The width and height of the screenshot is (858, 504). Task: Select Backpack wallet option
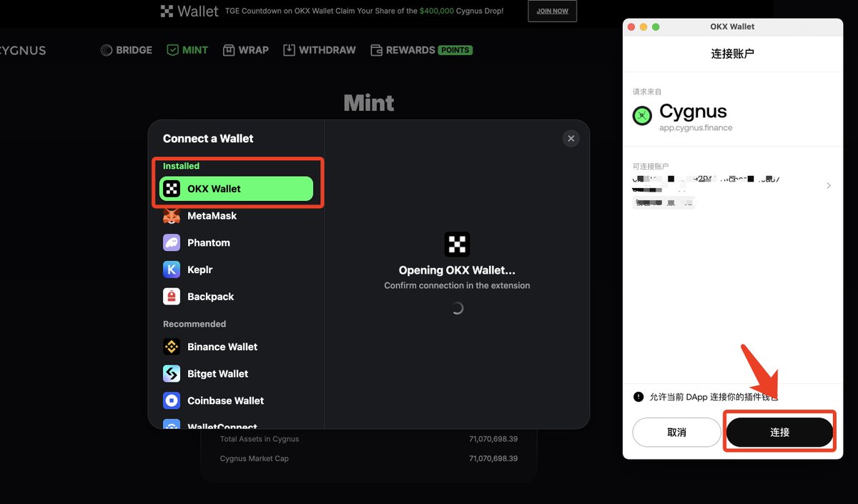click(x=236, y=297)
